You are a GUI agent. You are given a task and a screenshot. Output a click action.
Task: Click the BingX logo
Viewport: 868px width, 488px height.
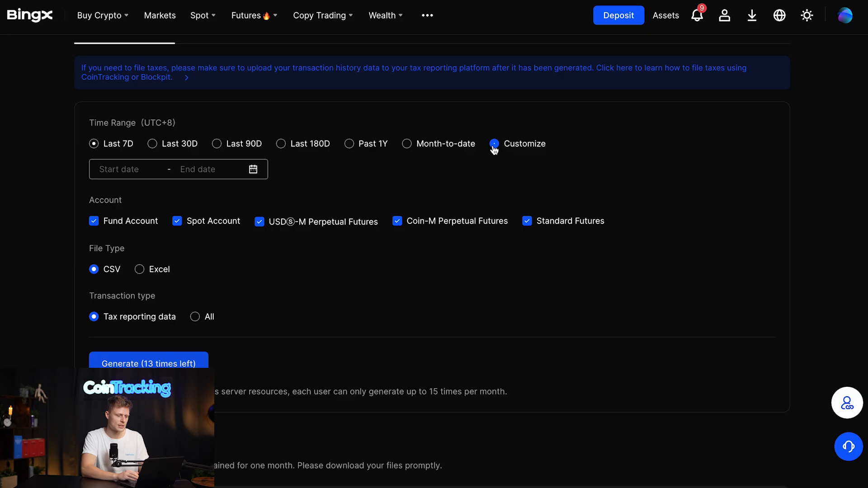[30, 15]
